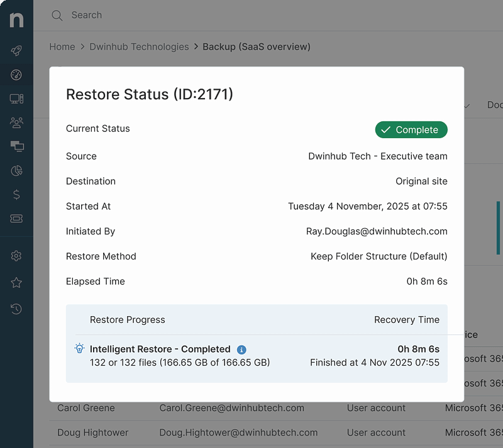
Task: Click the magnifying glass search icon
Action: [57, 15]
